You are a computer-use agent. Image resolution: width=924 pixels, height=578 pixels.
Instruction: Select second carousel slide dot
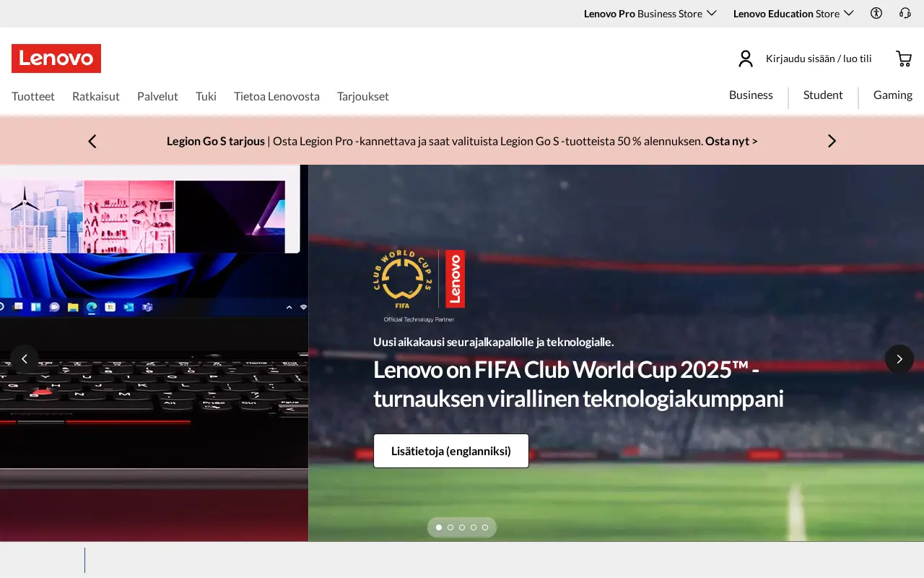click(x=450, y=527)
